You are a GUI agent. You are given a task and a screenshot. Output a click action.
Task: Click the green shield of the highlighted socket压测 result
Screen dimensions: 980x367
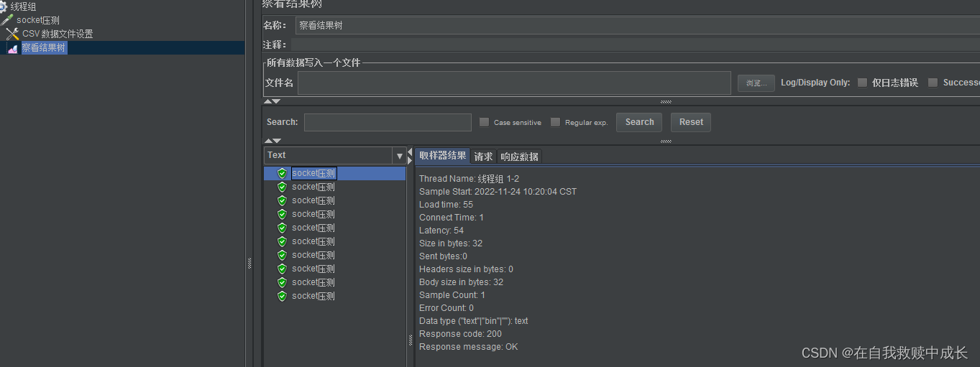tap(283, 173)
